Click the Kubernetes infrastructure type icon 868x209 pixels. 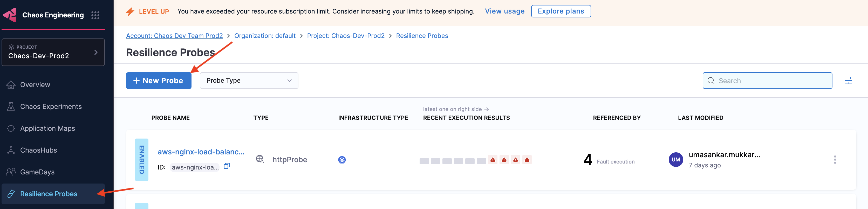(342, 160)
